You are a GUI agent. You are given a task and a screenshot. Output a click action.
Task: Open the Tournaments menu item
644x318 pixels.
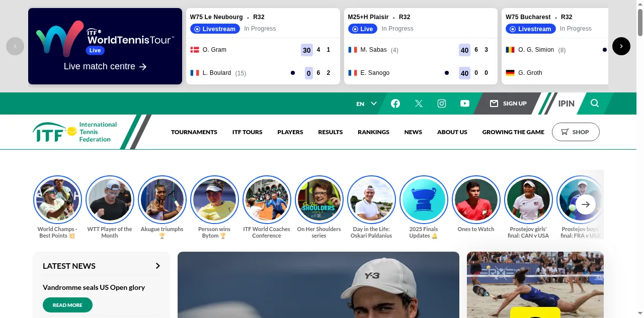tap(194, 132)
